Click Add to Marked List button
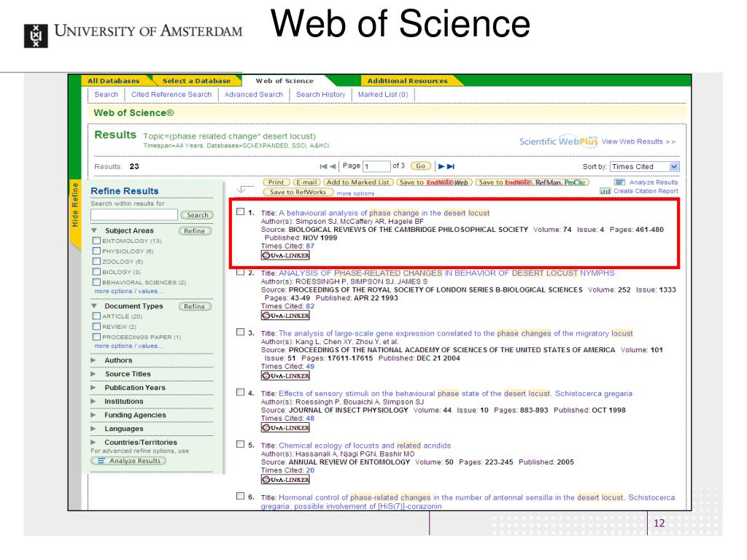This screenshot has width=747, height=560. point(357,182)
